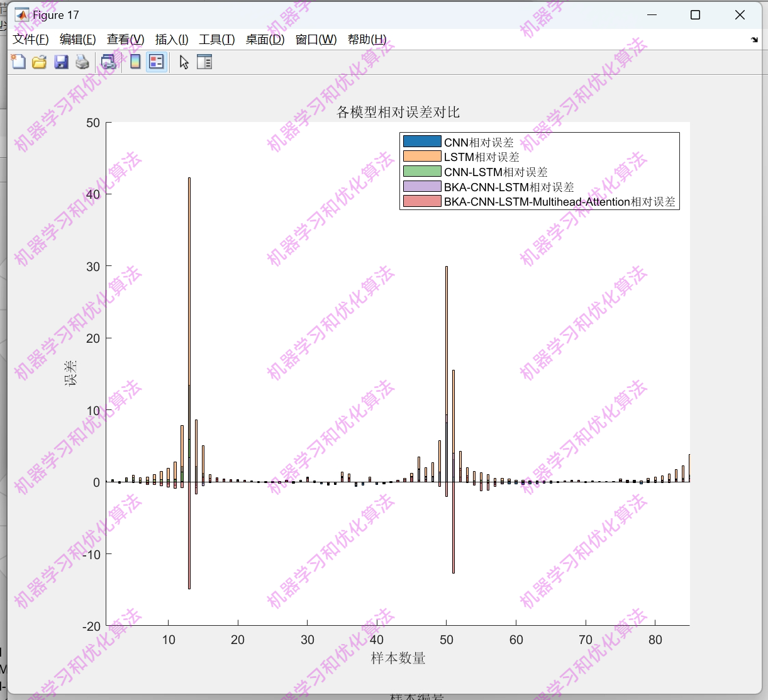
Task: Open a file using folder icon
Action: [x=40, y=62]
